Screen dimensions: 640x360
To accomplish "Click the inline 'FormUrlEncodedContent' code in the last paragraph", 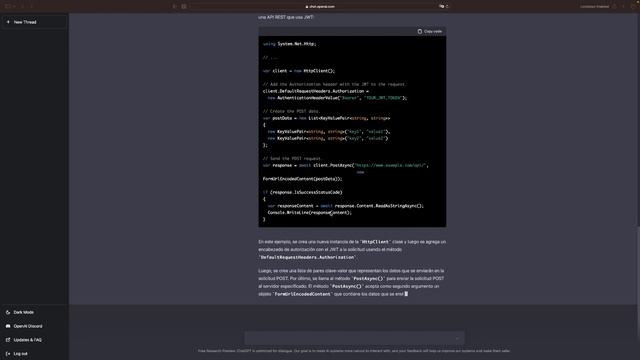I will (302, 294).
